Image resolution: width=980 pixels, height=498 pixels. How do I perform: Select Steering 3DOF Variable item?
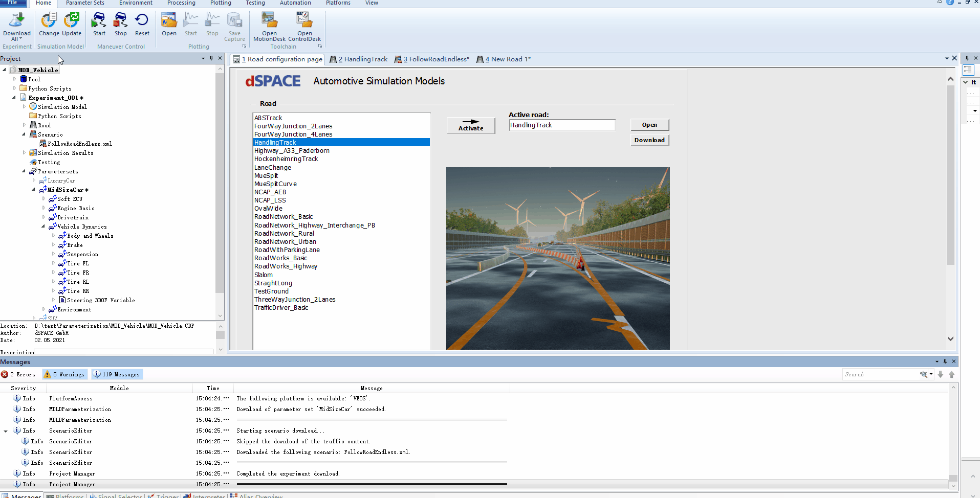coord(101,300)
